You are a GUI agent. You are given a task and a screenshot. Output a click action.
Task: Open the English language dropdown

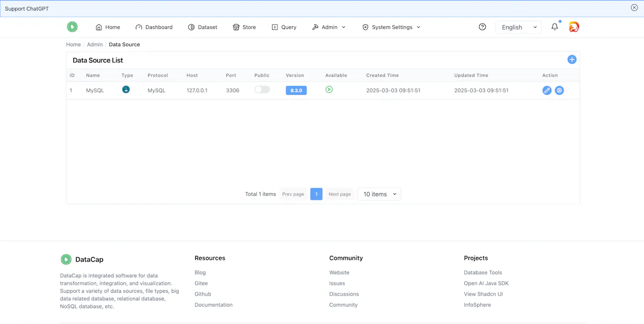(x=518, y=27)
